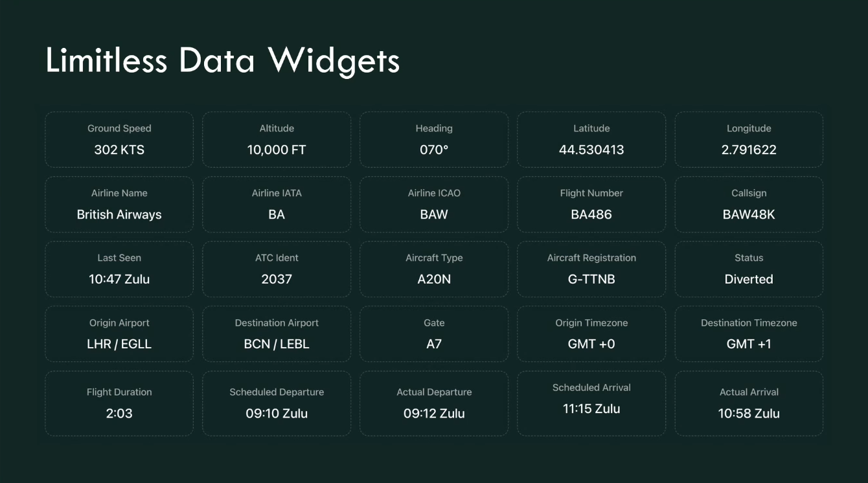Choose the Longitude 2.791622 widget
This screenshot has height=483, width=868.
(749, 140)
